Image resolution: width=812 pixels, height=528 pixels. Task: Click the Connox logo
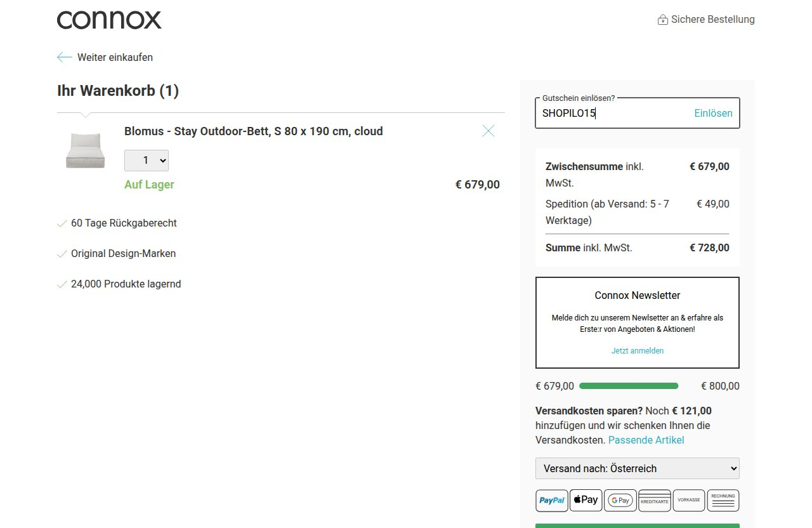pos(109,20)
